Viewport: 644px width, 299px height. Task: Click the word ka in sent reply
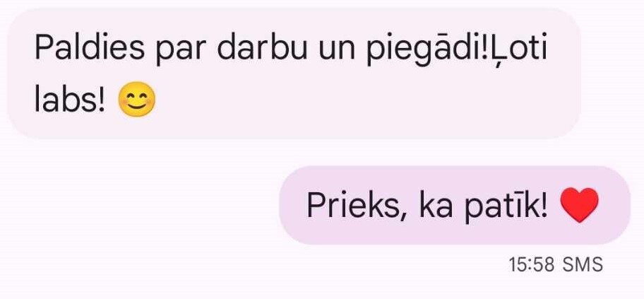[436, 205]
